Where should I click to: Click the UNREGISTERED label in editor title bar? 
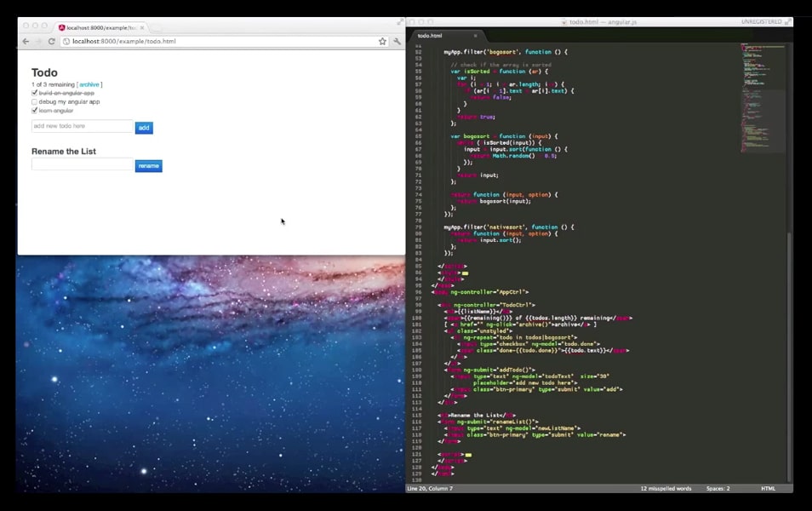click(x=761, y=22)
